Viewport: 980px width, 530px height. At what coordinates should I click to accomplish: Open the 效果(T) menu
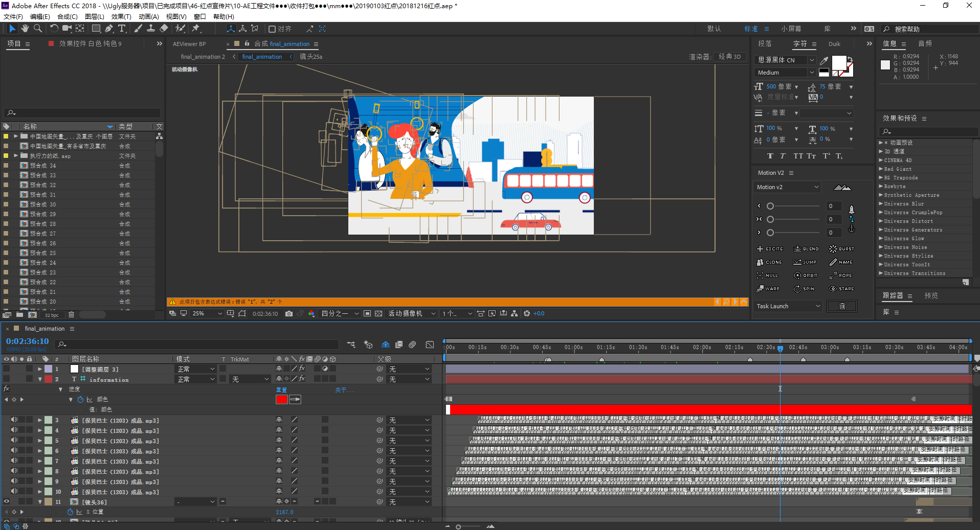pyautogui.click(x=121, y=16)
